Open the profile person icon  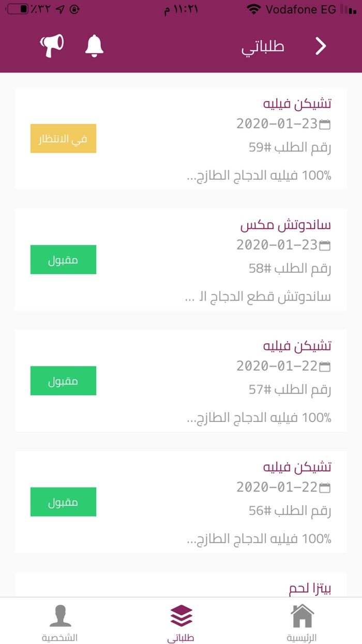(60, 616)
